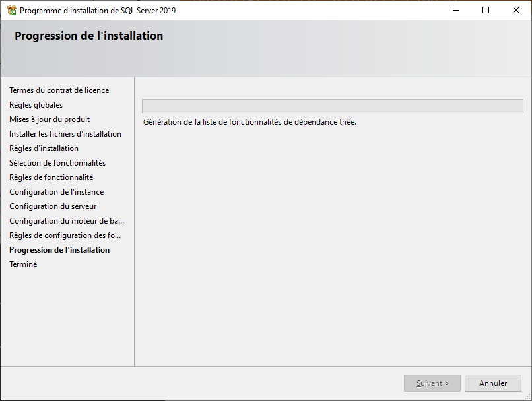This screenshot has height=401, width=532.
Task: Grab the resize grip at window corner
Action: click(x=527, y=396)
